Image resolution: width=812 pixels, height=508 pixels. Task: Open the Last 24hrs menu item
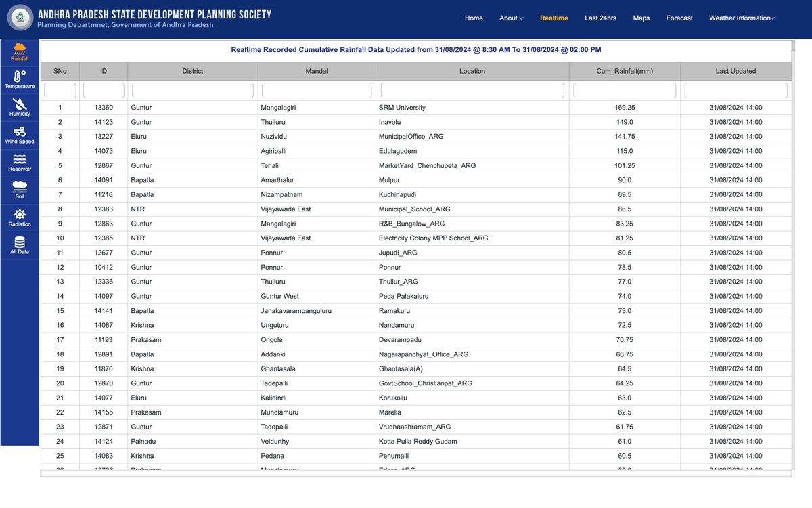601,18
